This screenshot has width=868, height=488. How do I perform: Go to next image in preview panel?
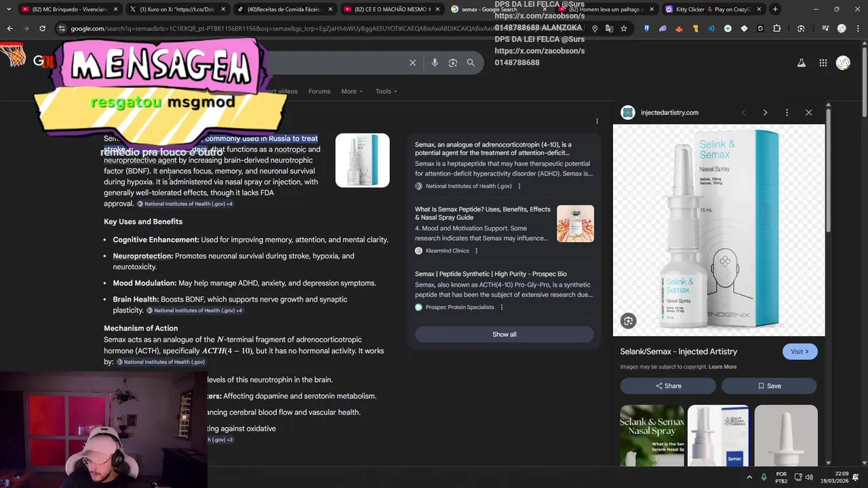click(x=765, y=113)
